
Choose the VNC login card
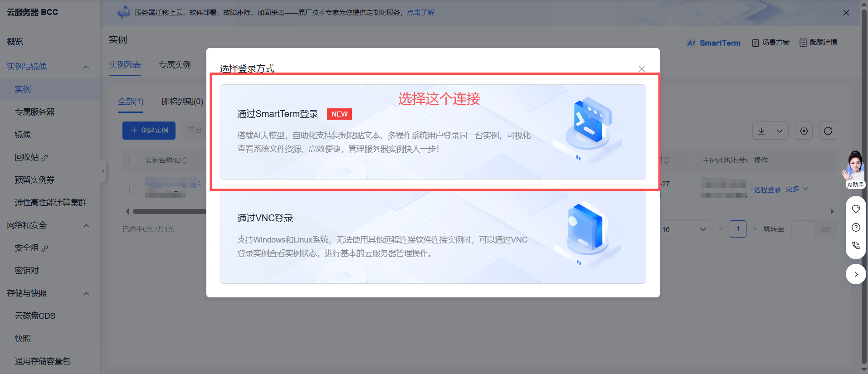tap(433, 237)
